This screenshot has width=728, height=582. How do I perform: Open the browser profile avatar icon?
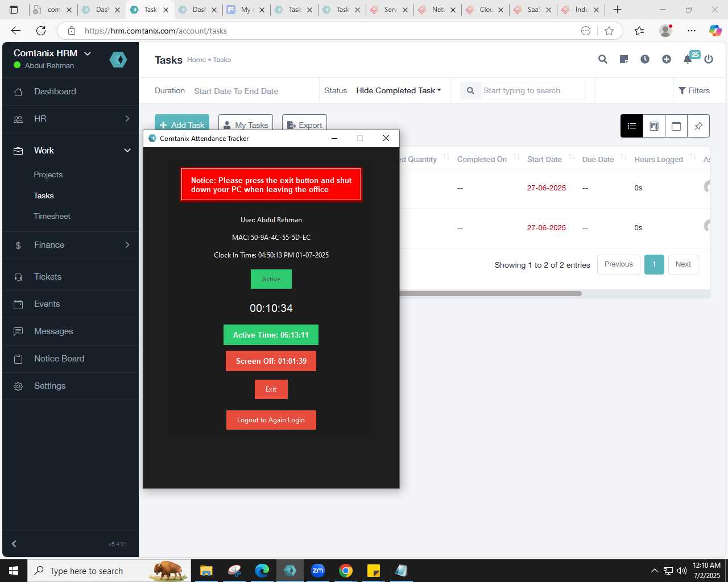[x=665, y=31]
